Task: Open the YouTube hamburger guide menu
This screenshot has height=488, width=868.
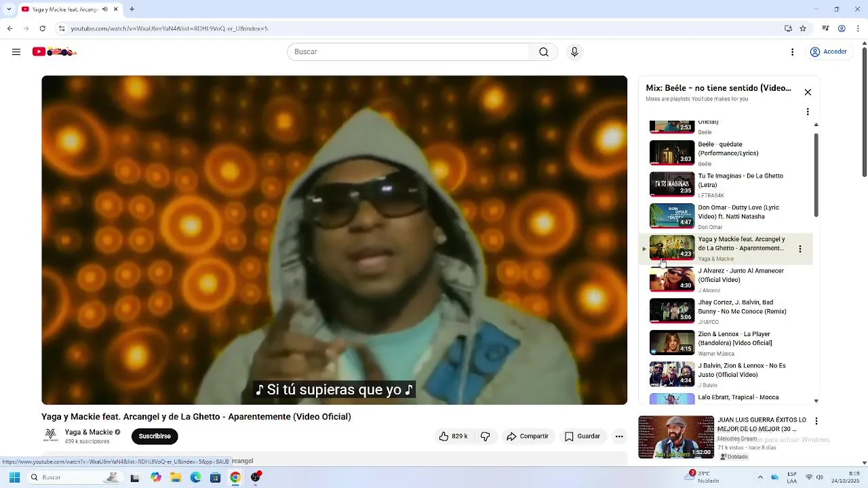Action: [x=16, y=52]
